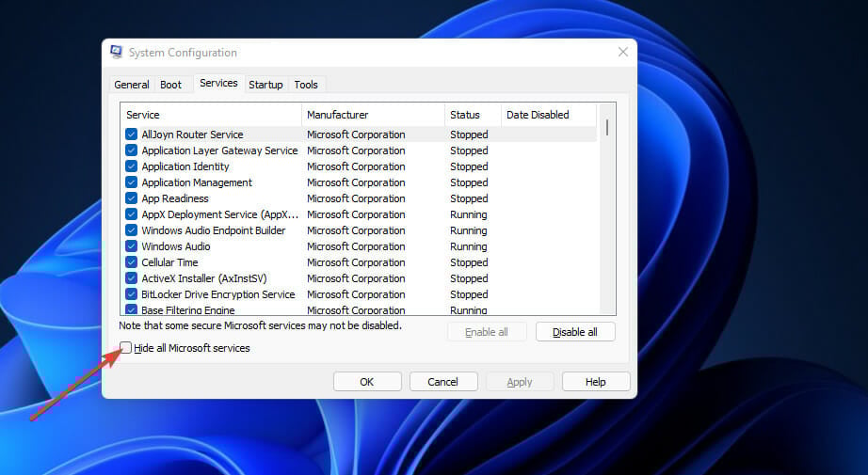Click the Disable all button
The height and width of the screenshot is (475, 868).
pos(575,332)
